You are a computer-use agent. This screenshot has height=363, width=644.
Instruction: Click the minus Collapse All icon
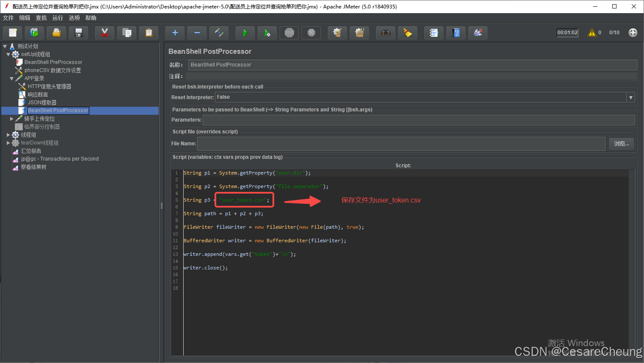coord(197,33)
